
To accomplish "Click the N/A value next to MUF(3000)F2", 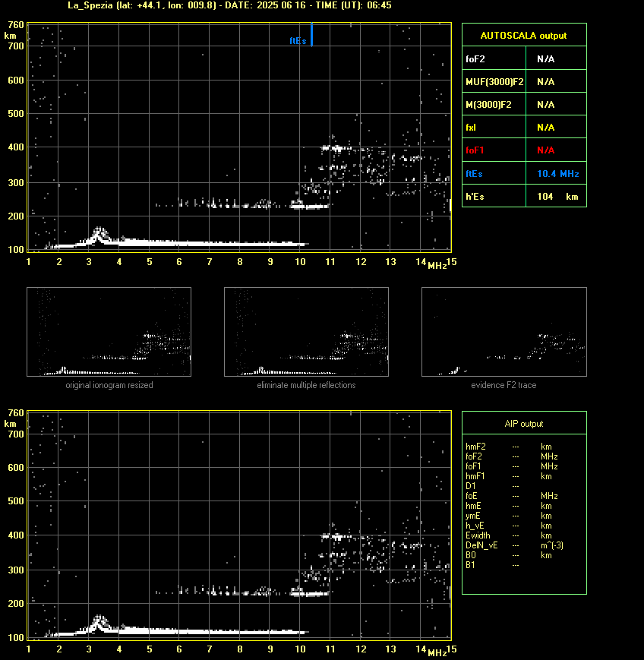I will tap(545, 82).
